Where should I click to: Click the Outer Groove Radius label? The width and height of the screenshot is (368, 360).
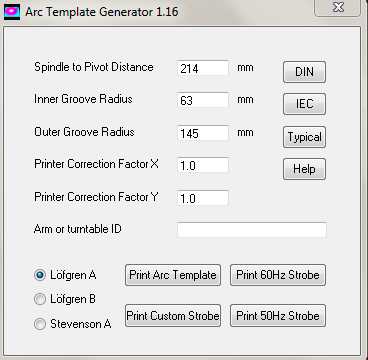click(x=84, y=132)
